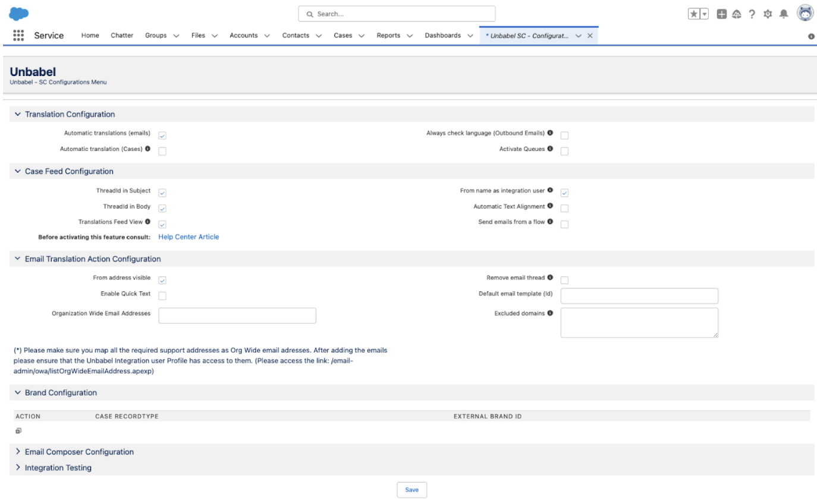The height and width of the screenshot is (504, 817).
Task: Click the info icon beside Remove email thread
Action: pyautogui.click(x=550, y=277)
